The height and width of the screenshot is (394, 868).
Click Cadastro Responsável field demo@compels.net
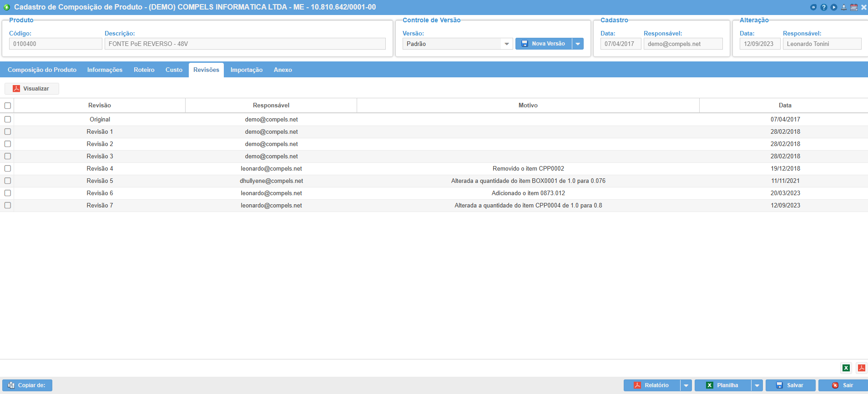point(683,44)
